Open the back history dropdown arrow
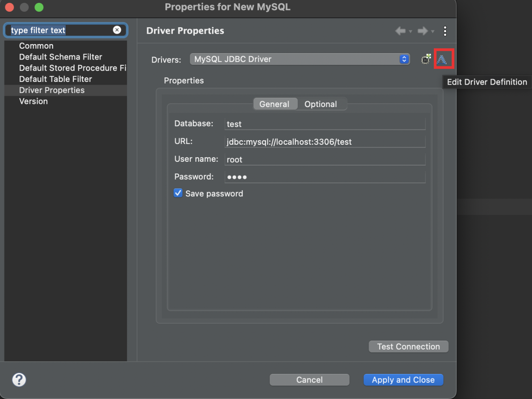This screenshot has height=399, width=532. tap(410, 32)
